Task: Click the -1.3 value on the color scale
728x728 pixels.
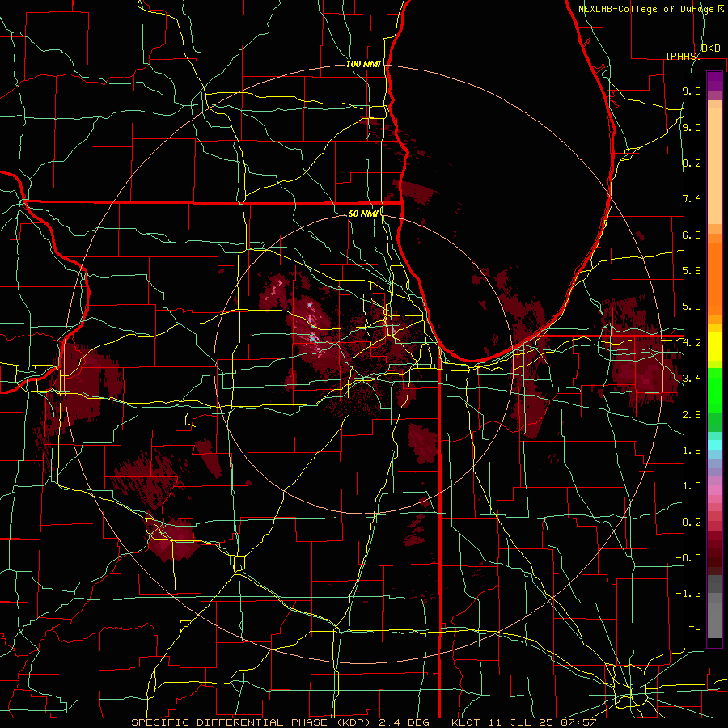Action: [688, 594]
